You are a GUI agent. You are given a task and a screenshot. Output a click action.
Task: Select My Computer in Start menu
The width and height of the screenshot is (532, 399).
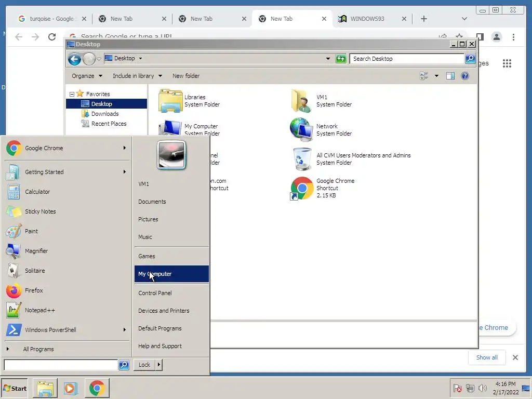coord(171,274)
